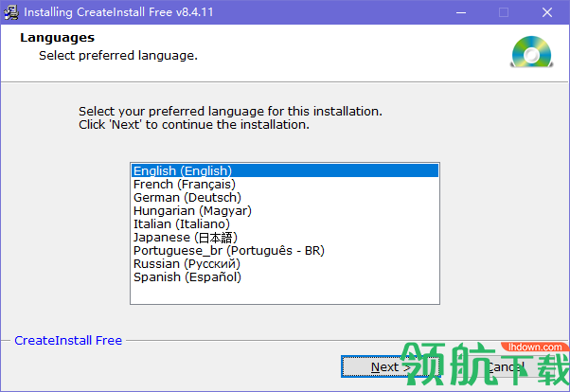570x392 pixels.
Task: Select English (English) in the language list
Action: 285,170
